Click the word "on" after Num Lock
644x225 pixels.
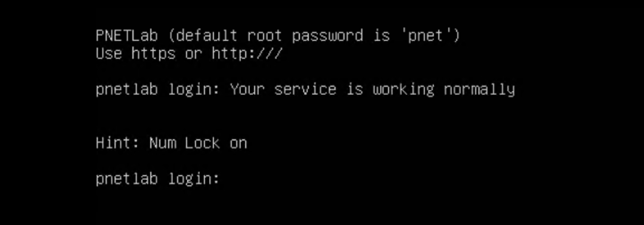coord(238,143)
